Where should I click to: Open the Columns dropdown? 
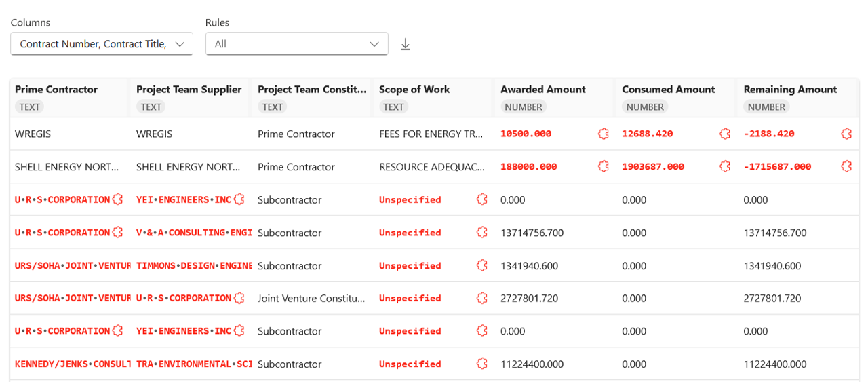pyautogui.click(x=102, y=44)
